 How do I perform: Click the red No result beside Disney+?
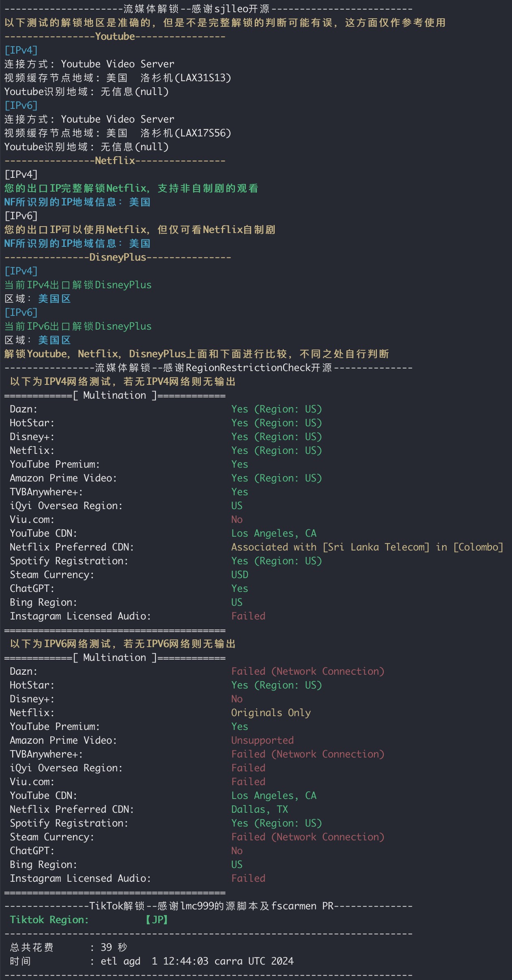tap(237, 699)
